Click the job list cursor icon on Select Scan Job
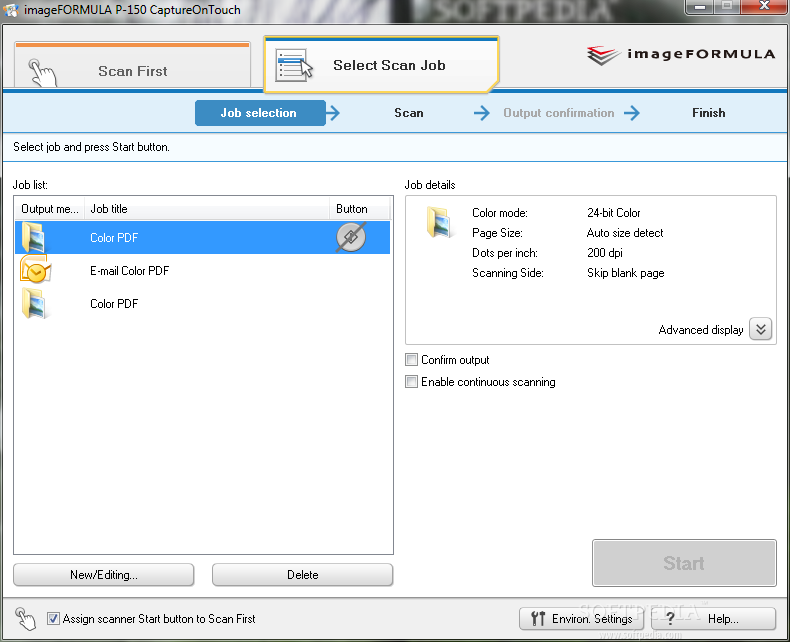The width and height of the screenshot is (790, 642). [294, 66]
